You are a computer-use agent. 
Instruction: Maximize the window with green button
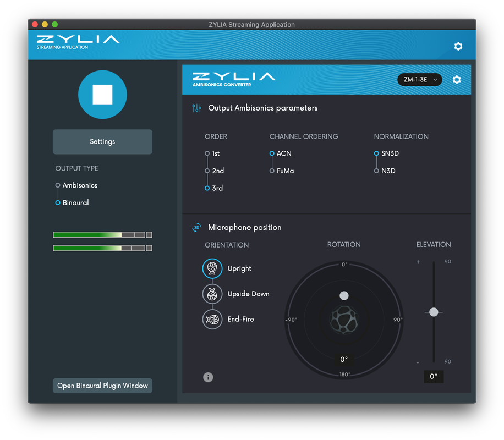pos(54,24)
